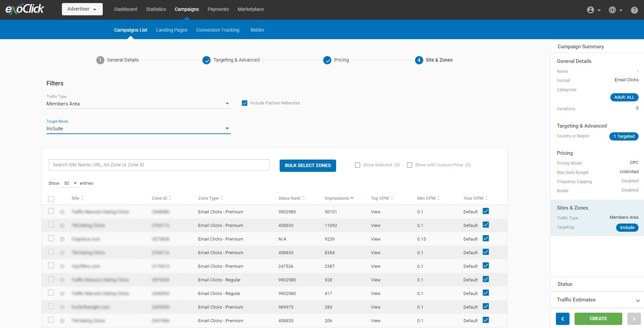Click info icon in first table row
644x328 pixels.
[62, 212]
